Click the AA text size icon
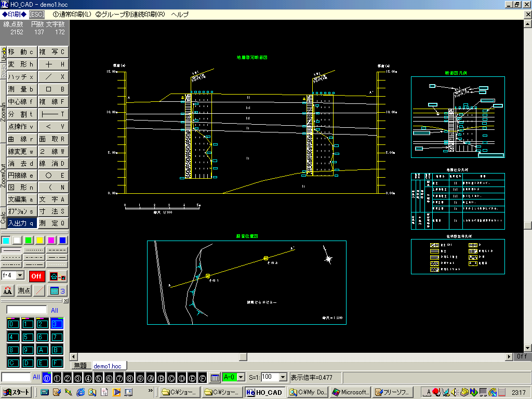 tap(7, 291)
